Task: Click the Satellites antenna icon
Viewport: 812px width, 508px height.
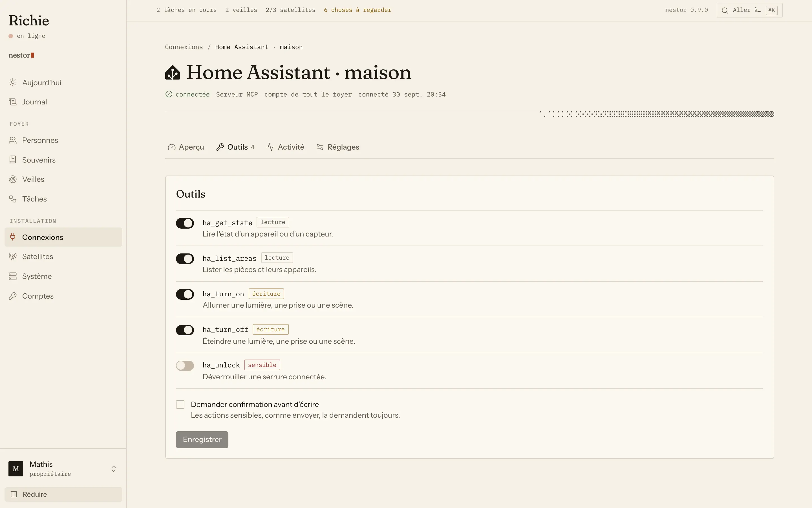Action: (x=13, y=257)
